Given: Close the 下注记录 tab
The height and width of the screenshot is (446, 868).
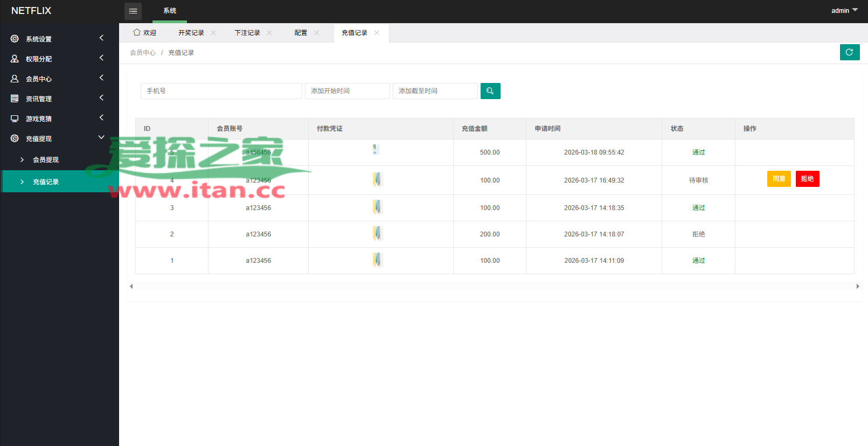Looking at the screenshot, I should (x=269, y=33).
